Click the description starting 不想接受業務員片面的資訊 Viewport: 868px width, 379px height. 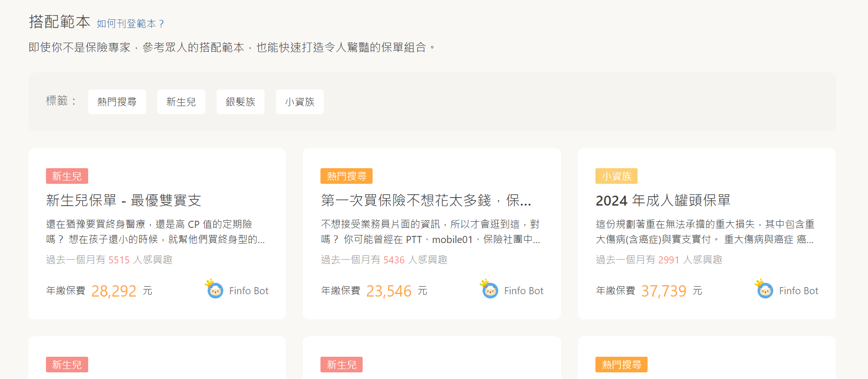click(x=430, y=232)
